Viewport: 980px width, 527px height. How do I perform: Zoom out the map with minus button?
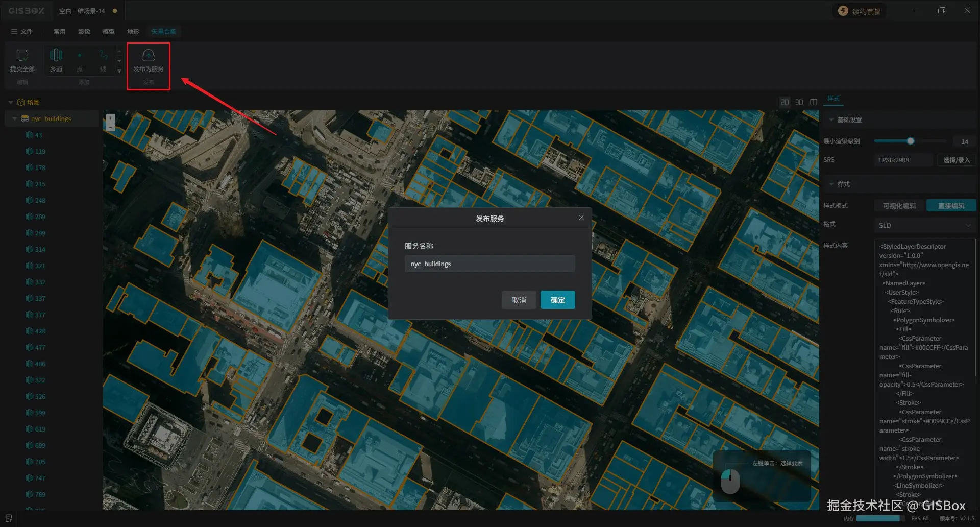(x=110, y=127)
